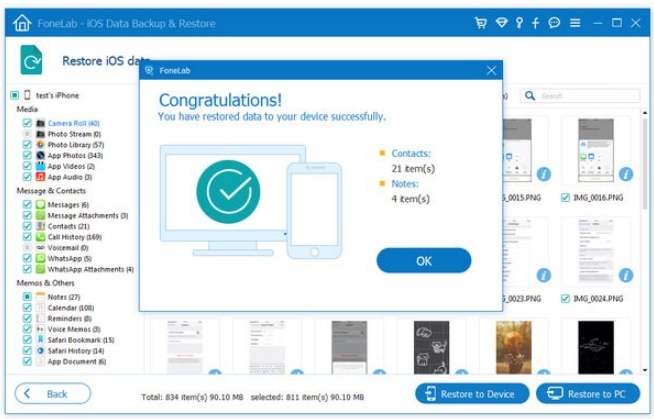654x419 pixels.
Task: Open the shopping cart icon
Action: pos(481,23)
